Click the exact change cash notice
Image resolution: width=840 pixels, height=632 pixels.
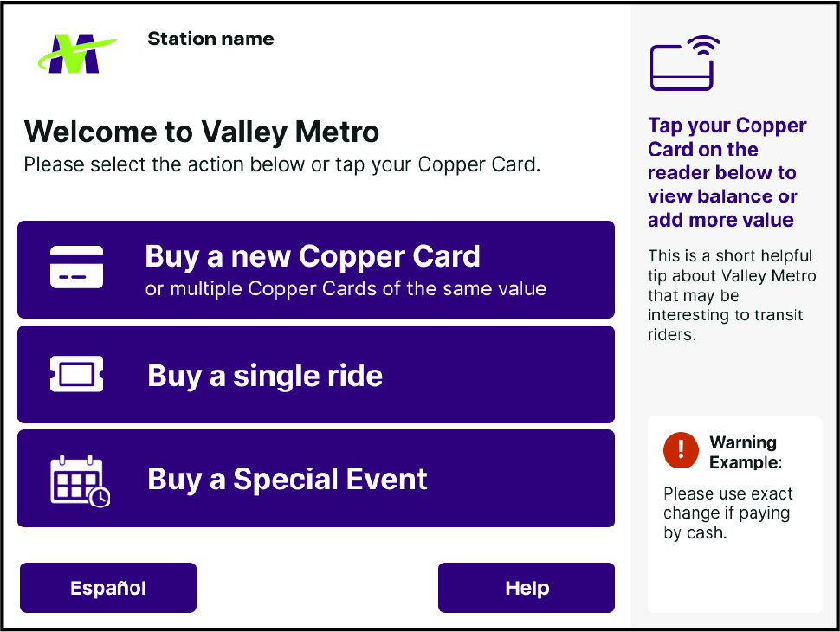coord(727,513)
